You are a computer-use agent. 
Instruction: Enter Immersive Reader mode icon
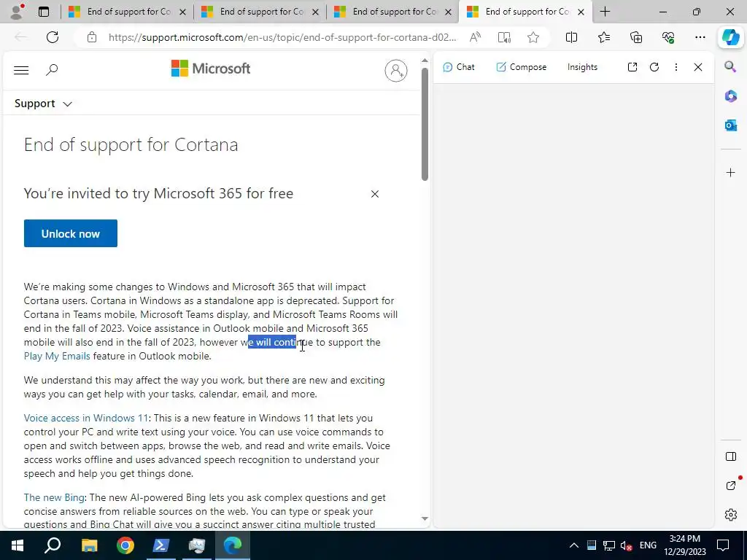pyautogui.click(x=504, y=37)
